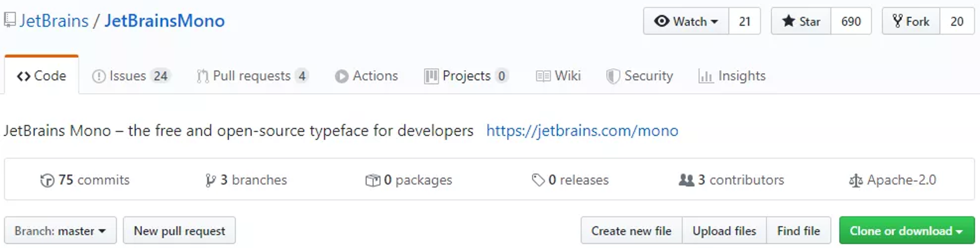The height and width of the screenshot is (248, 980).
Task: Switch to the Issues tab
Action: coord(131,76)
